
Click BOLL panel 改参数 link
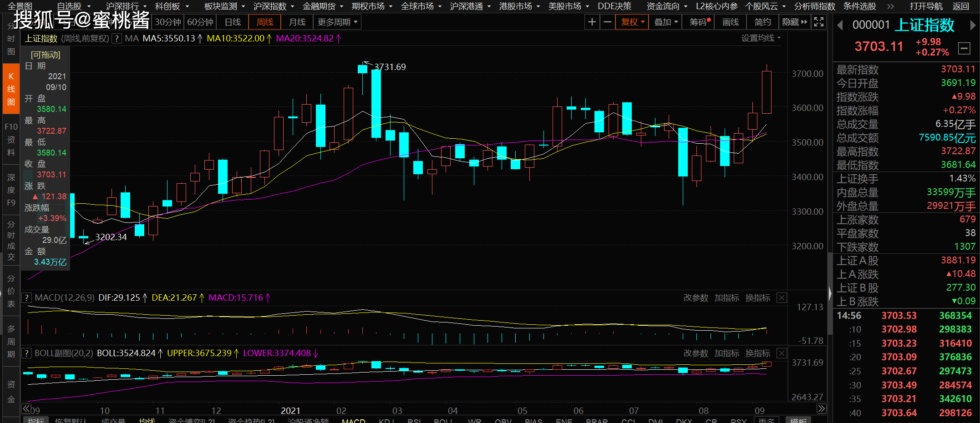(696, 353)
